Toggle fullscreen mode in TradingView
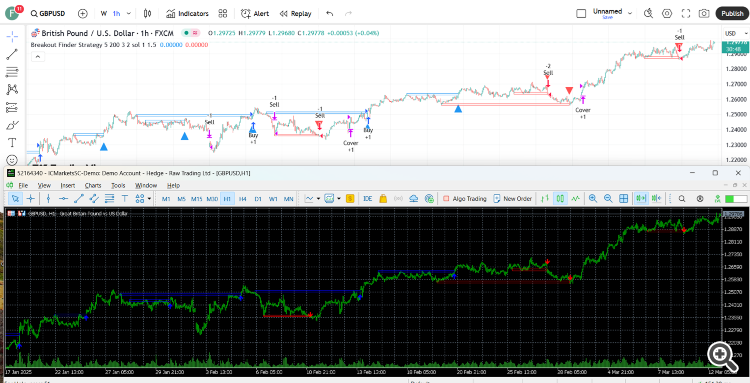 pyautogui.click(x=685, y=13)
